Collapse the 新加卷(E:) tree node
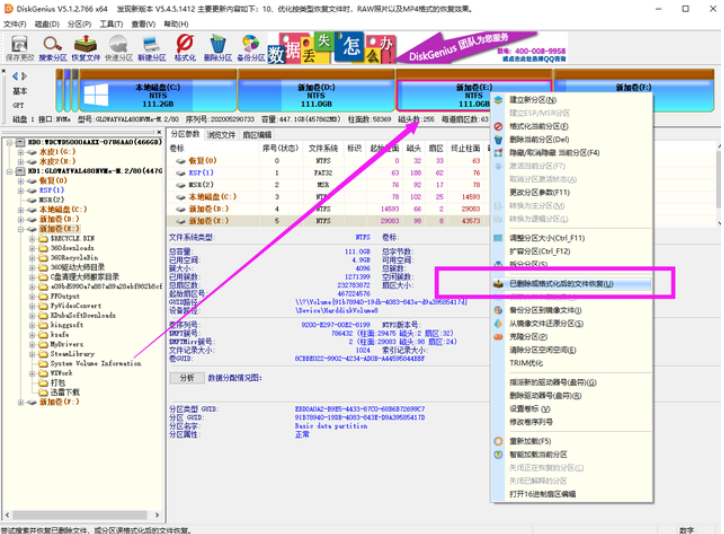This screenshot has height=534, width=724. 18,230
